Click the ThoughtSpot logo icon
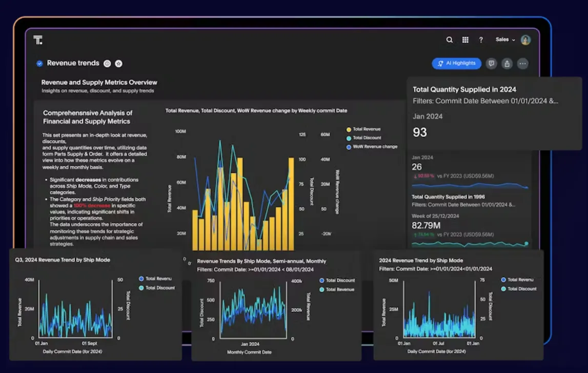 38,40
